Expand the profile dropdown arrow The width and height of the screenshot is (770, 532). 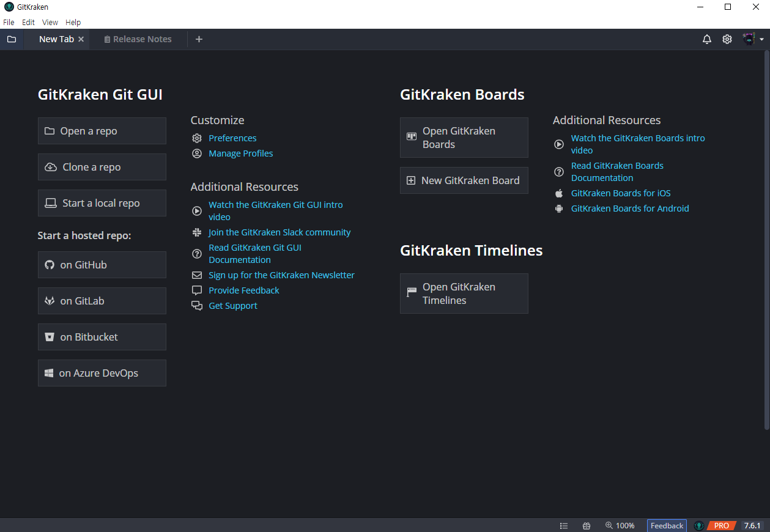tap(761, 40)
